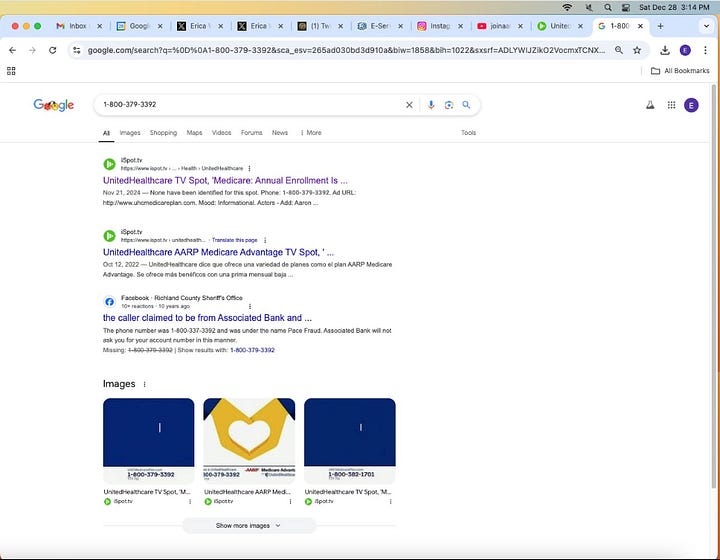
Task: Open Chrome three-dot menu
Action: [705, 50]
